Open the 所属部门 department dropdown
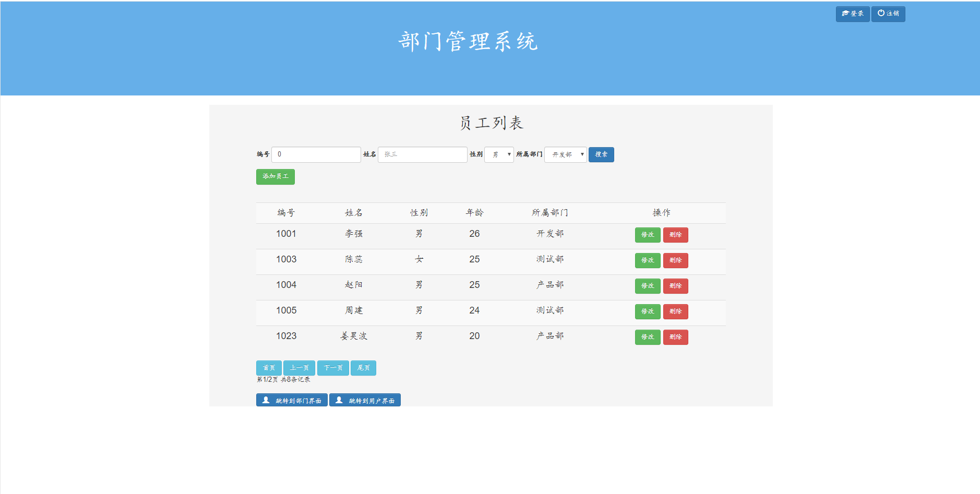Screen dimensions: 980x494 pyautogui.click(x=565, y=154)
